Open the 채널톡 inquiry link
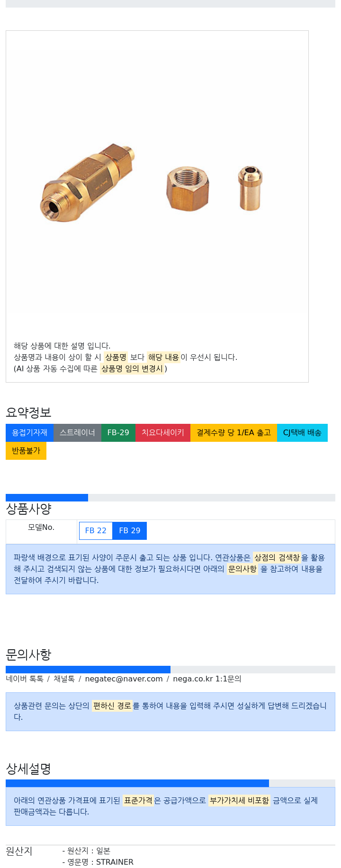Viewport: 341px width, 868px height. pos(64,679)
